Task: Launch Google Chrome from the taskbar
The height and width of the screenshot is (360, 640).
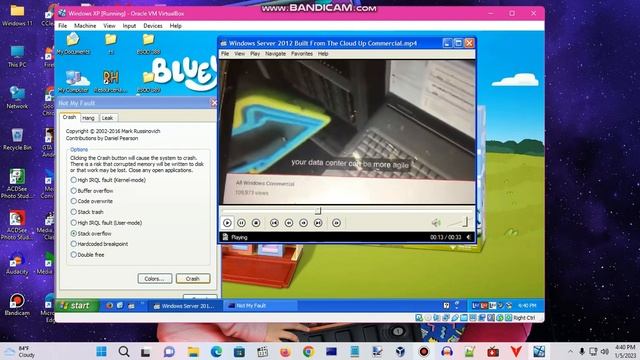Action: (x=309, y=351)
